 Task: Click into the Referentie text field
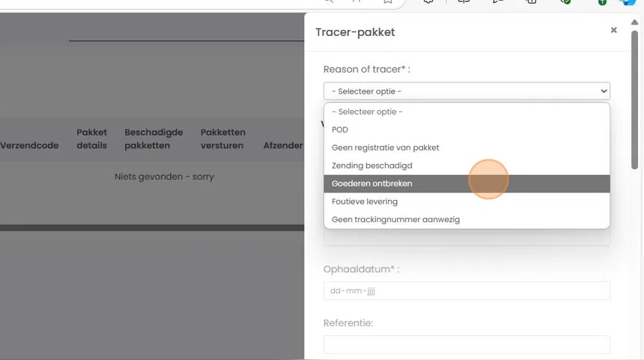[x=467, y=344]
